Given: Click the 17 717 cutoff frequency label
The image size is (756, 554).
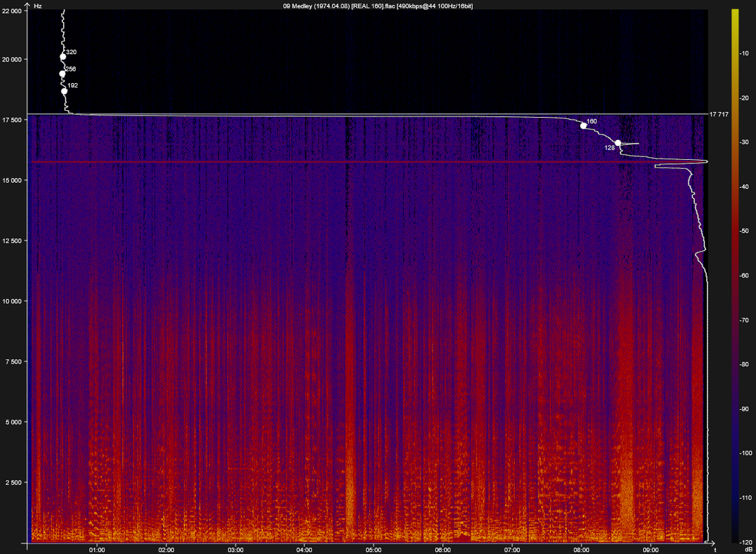Looking at the screenshot, I should 719,114.
